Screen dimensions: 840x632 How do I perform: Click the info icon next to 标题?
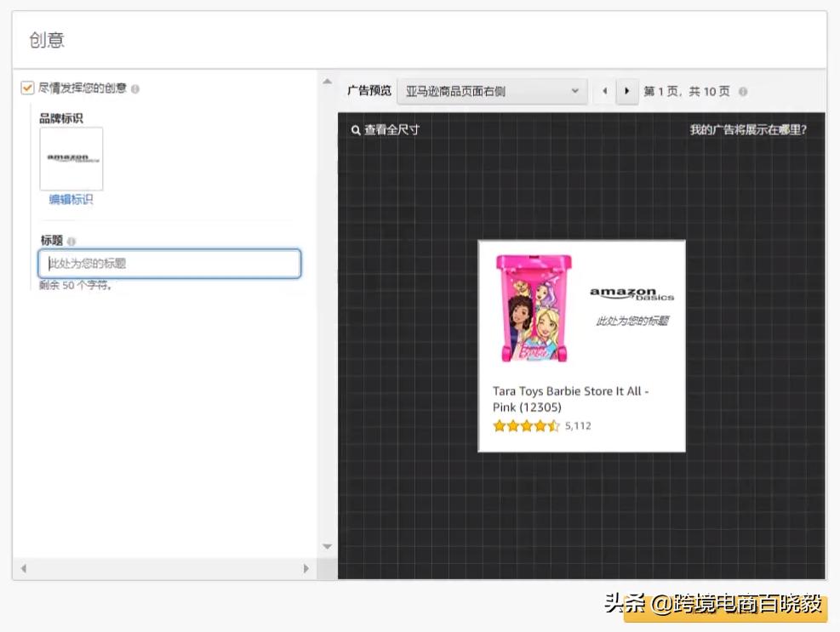71,242
